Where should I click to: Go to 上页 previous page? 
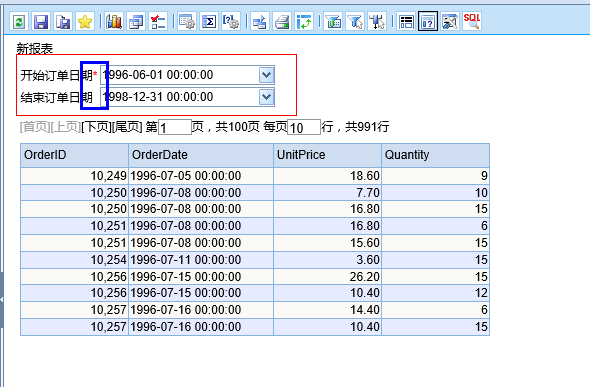[x=65, y=127]
